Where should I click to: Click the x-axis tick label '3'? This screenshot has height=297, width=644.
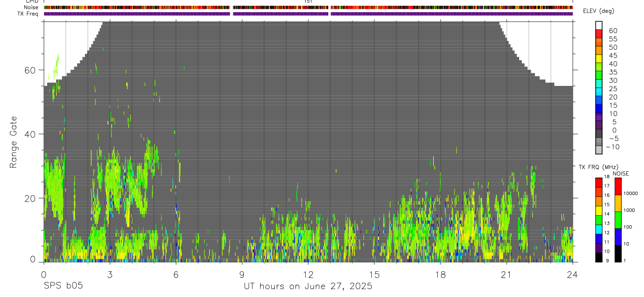click(x=110, y=274)
